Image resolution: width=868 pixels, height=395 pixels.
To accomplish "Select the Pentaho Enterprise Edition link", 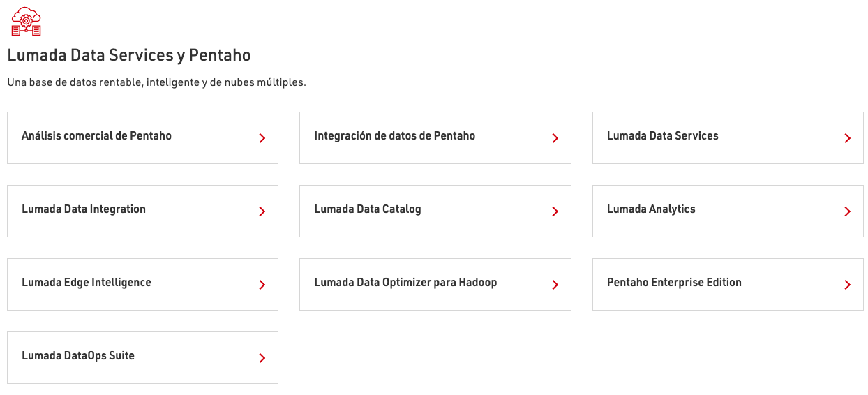I will tap(674, 283).
